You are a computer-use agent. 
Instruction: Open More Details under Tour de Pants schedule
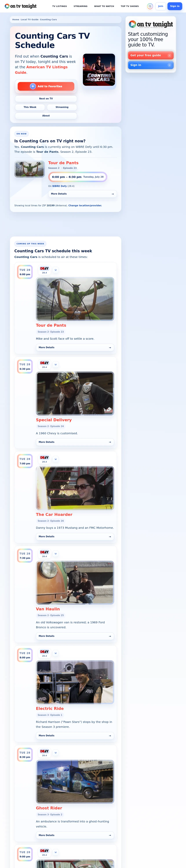click(75, 347)
